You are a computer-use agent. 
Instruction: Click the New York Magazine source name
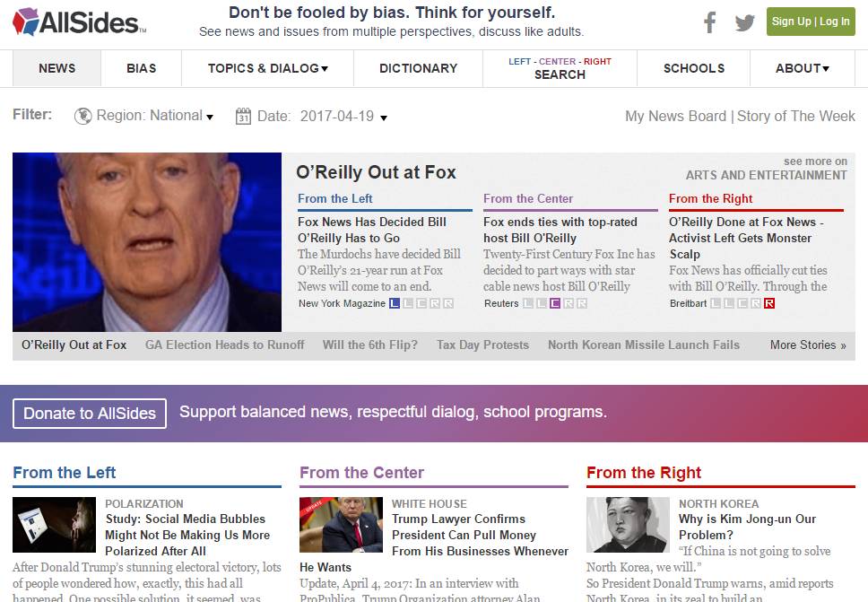click(343, 303)
